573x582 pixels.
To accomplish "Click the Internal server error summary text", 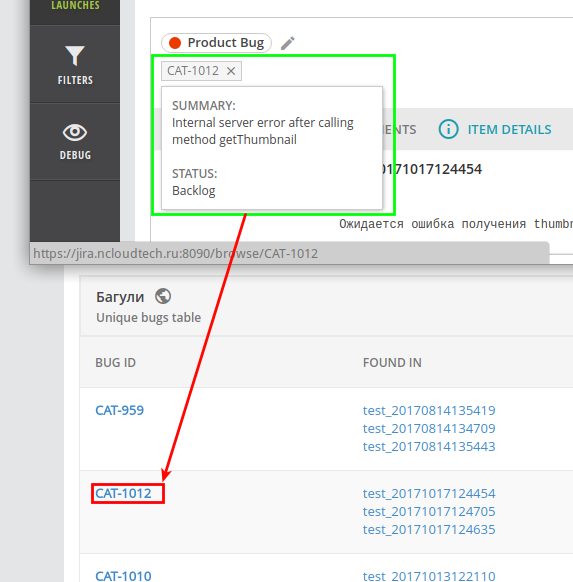I will (263, 131).
